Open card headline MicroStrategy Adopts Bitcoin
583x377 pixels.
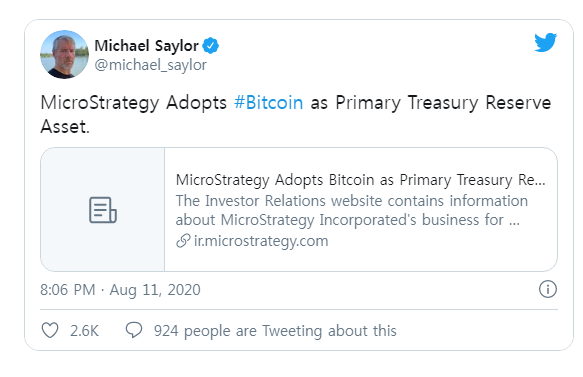(361, 180)
